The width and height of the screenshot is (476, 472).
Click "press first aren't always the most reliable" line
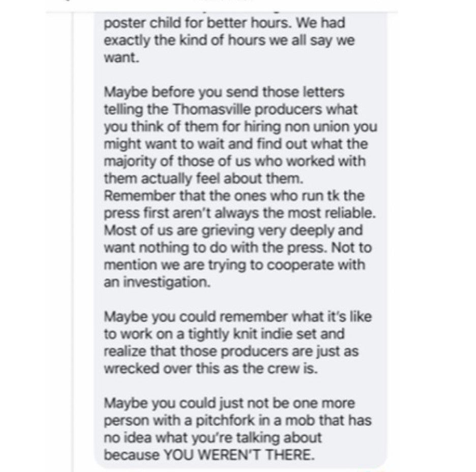240,213
